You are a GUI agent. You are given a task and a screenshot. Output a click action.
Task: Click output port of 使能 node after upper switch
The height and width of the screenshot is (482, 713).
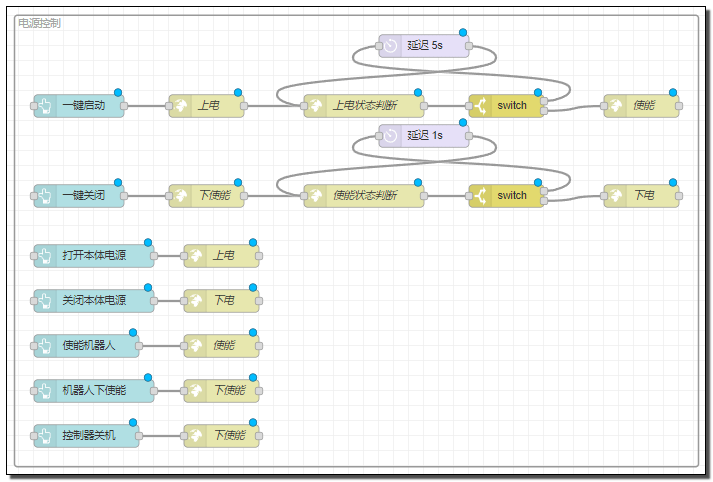pos(679,106)
